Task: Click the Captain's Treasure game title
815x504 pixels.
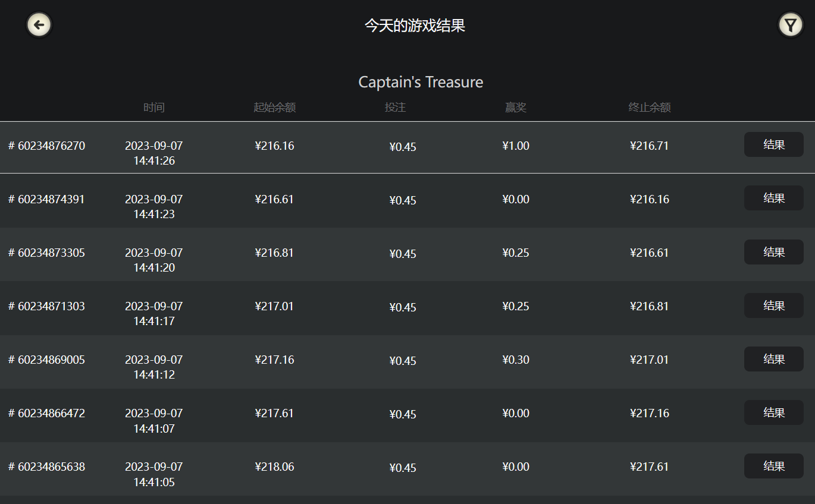Action: pos(421,82)
